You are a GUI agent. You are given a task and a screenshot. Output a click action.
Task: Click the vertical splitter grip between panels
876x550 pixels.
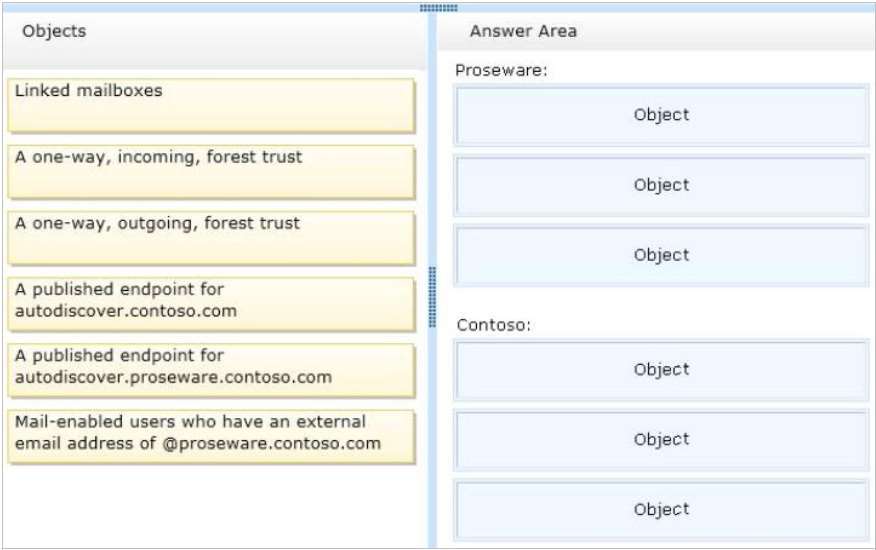pos(432,297)
